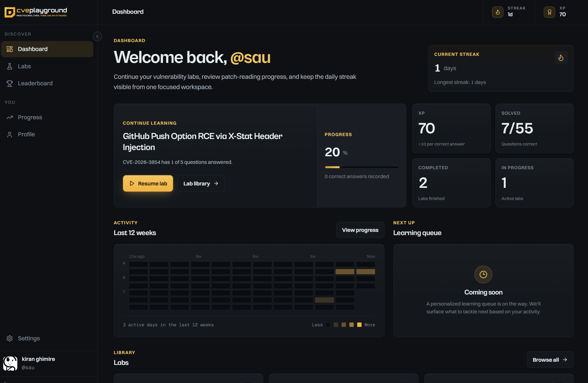
Task: Click the Resume lab button
Action: 148,184
